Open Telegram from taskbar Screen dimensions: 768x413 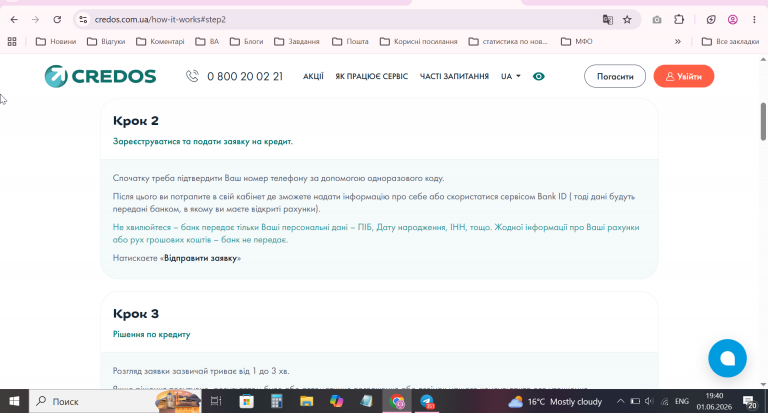tap(427, 402)
